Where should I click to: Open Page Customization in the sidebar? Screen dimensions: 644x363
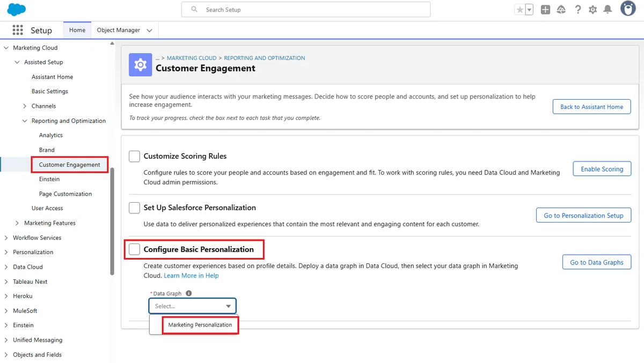[x=65, y=194]
